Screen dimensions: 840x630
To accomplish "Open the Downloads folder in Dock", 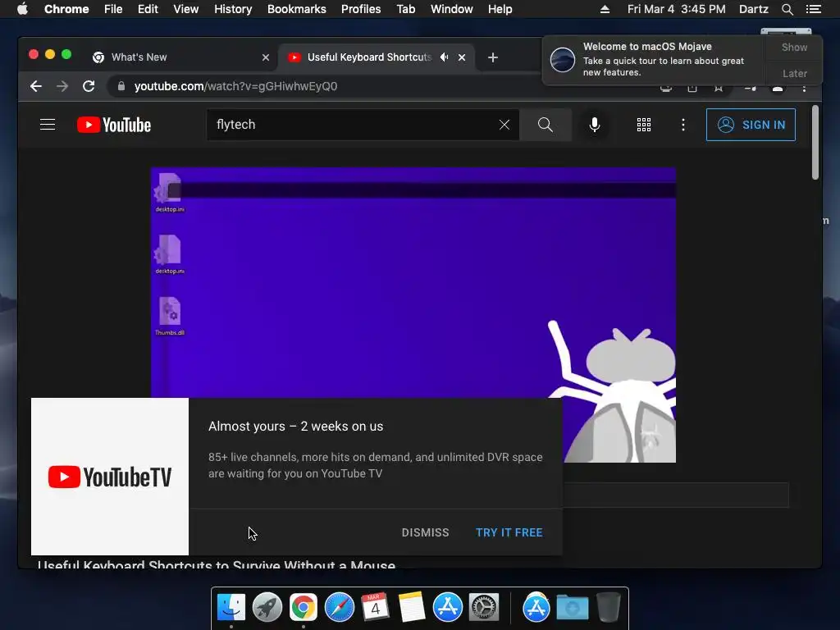I will [572, 608].
